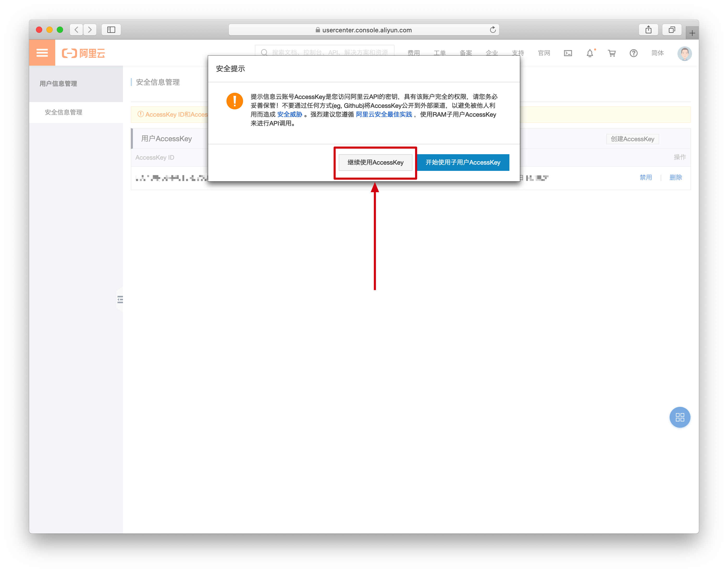728x572 pixels.
Task: Click 删除 for the AccessKey row
Action: pyautogui.click(x=675, y=177)
